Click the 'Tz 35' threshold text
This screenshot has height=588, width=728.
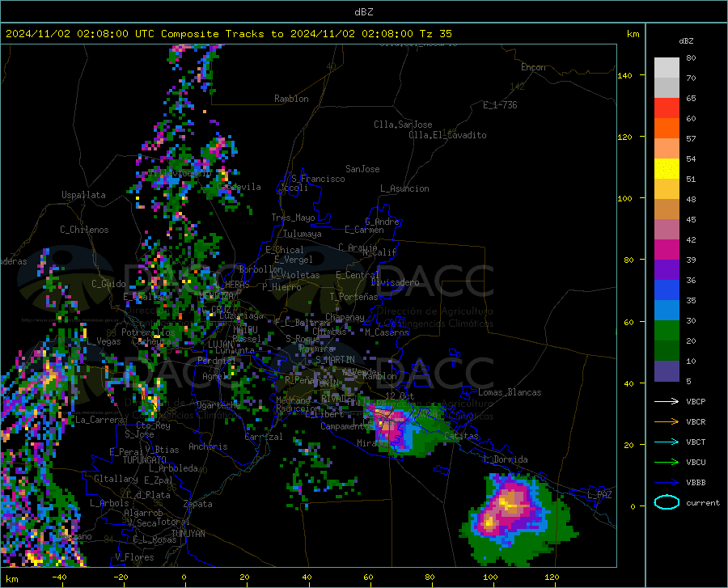click(435, 34)
